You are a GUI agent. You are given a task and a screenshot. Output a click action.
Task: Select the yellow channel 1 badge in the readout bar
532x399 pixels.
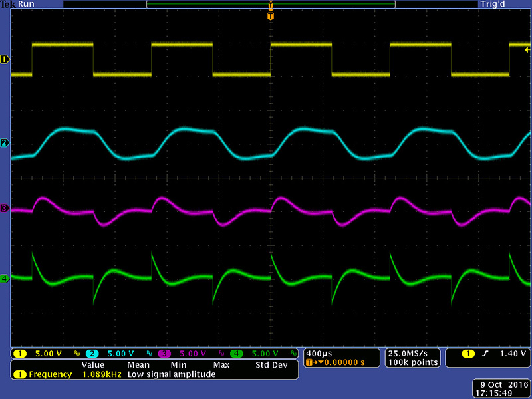(20, 354)
